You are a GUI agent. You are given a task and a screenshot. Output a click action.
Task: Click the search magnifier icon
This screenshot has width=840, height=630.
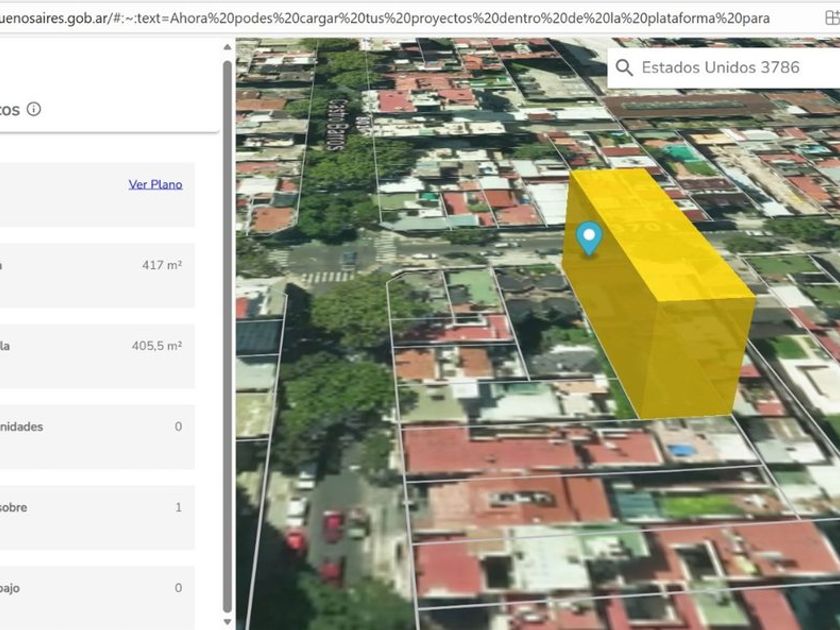tap(624, 68)
